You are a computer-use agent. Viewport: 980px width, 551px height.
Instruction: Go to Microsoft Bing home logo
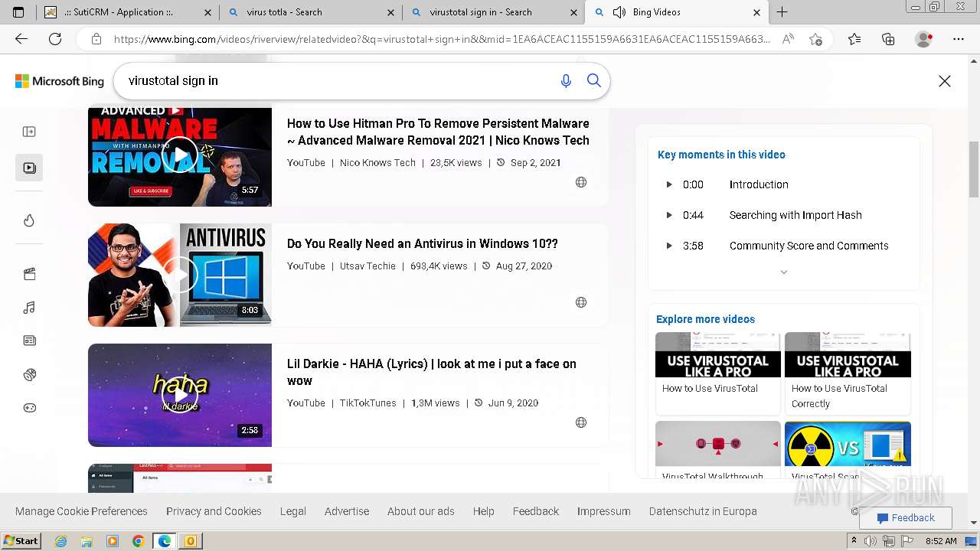60,81
